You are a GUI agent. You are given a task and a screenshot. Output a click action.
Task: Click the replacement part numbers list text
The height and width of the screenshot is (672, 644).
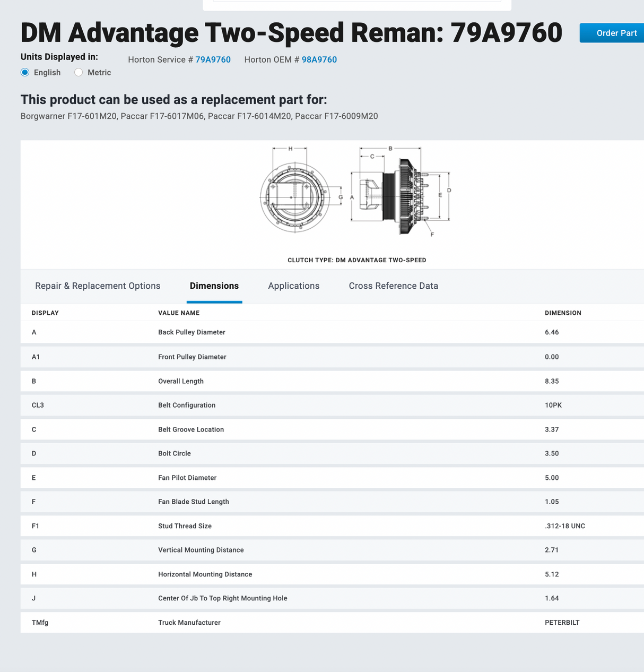199,116
